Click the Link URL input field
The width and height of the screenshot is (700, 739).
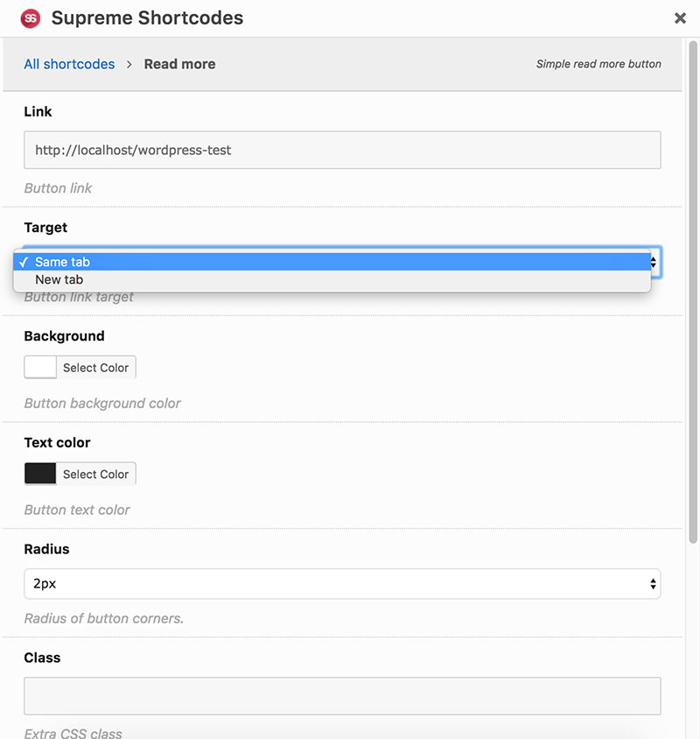pos(342,150)
